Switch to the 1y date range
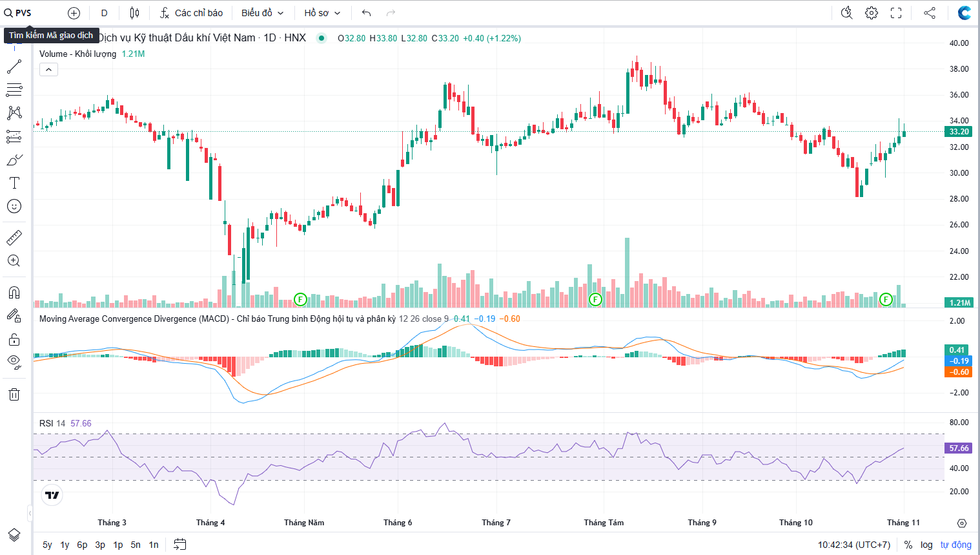This screenshot has width=980, height=555. click(x=65, y=545)
